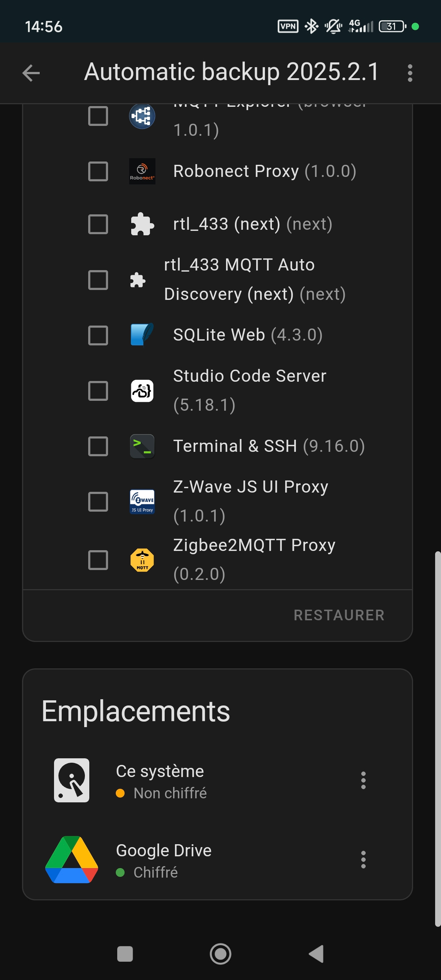
Task: Open the header three-dot overflow menu
Action: [410, 73]
